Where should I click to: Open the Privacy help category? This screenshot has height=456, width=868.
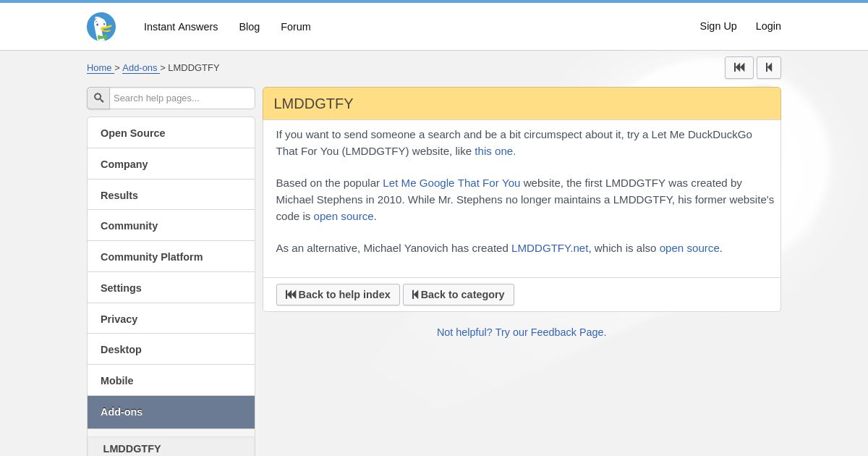pyautogui.click(x=171, y=319)
